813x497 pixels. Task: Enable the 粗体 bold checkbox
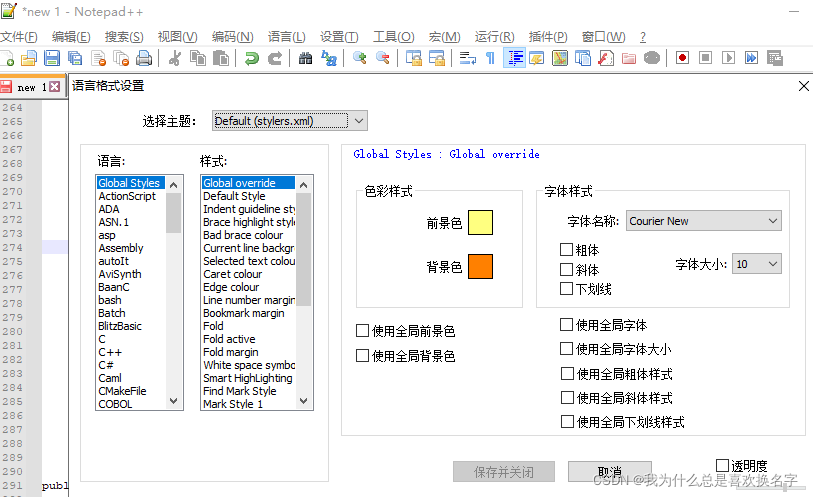coord(566,250)
